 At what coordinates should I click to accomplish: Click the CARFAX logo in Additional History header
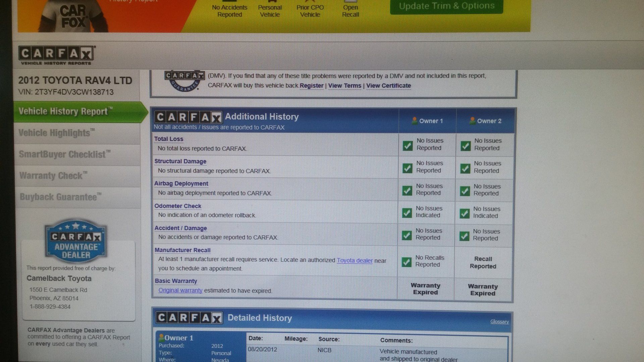coord(188,117)
